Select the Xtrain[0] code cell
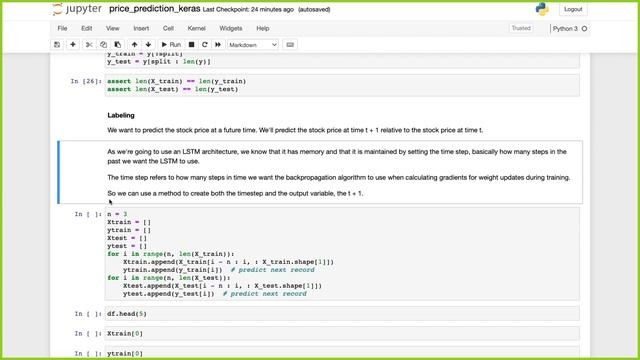The height and width of the screenshot is (360, 640). [342, 333]
